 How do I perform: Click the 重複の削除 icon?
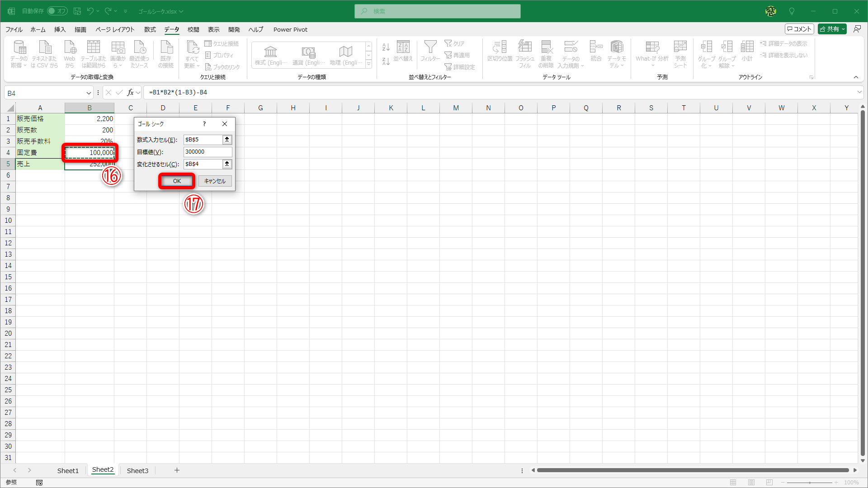click(547, 53)
